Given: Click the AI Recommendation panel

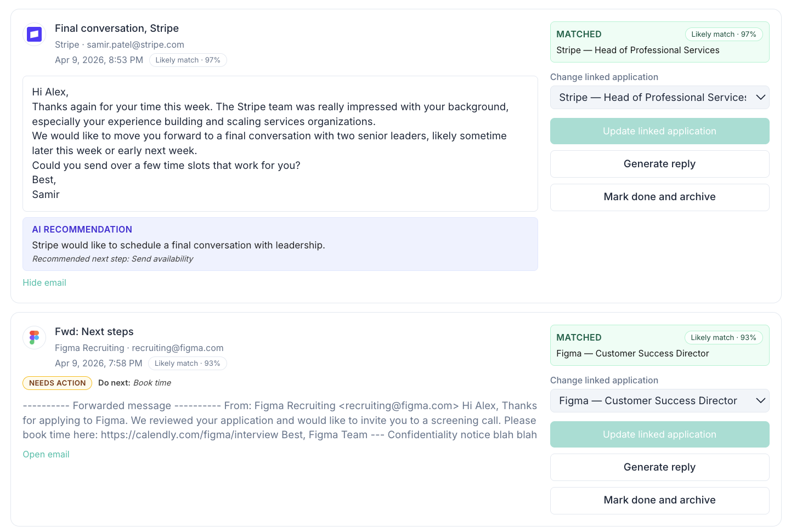Looking at the screenshot, I should [x=280, y=244].
